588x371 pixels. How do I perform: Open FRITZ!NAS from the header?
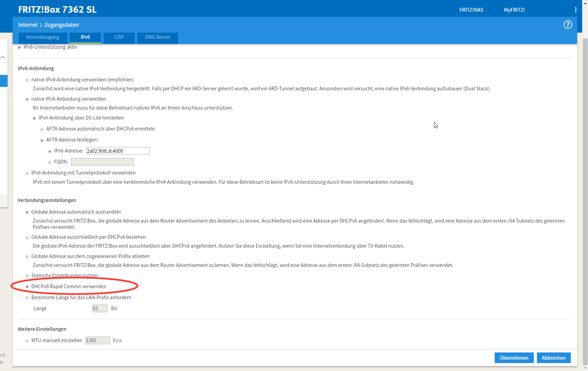pos(471,10)
